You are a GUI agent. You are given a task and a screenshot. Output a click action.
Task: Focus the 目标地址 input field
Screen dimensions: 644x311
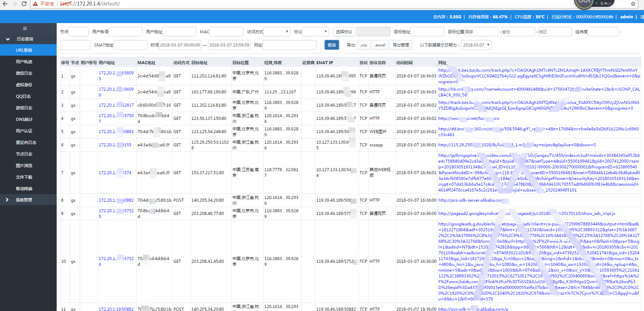tap(427, 32)
